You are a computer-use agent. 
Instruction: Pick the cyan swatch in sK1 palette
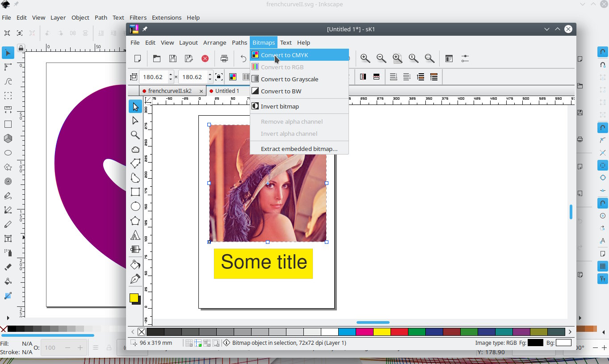coord(347,332)
